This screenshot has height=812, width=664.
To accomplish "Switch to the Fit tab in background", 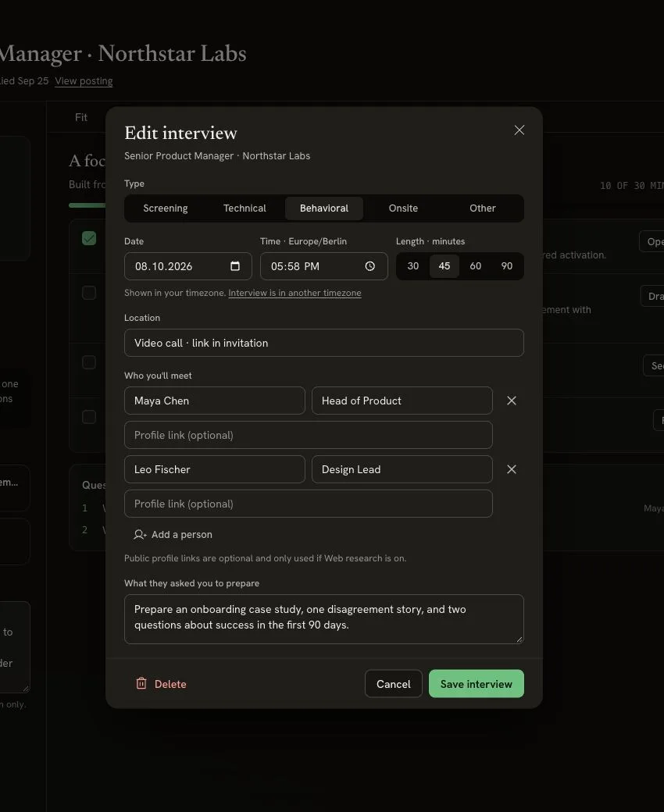I will tap(81, 117).
